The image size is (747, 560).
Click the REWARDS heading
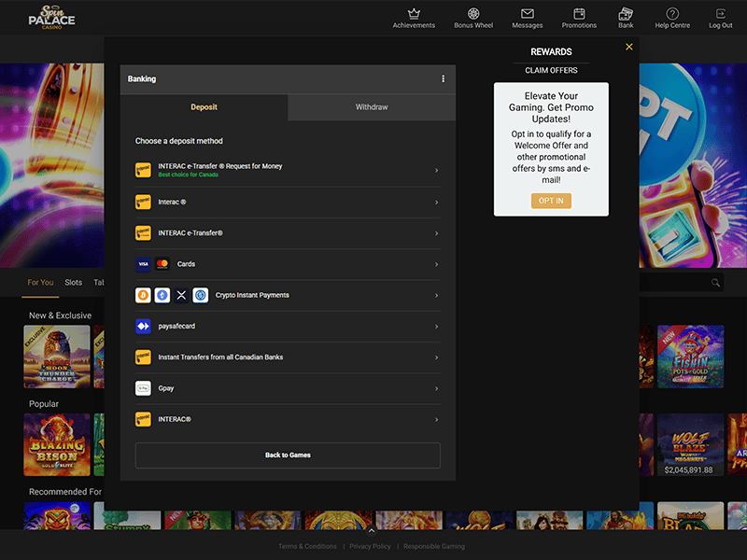[x=551, y=52]
